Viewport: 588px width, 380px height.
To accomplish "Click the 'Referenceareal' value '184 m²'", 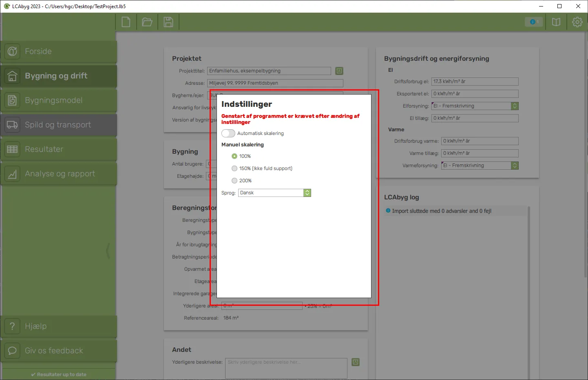I will tap(231, 318).
